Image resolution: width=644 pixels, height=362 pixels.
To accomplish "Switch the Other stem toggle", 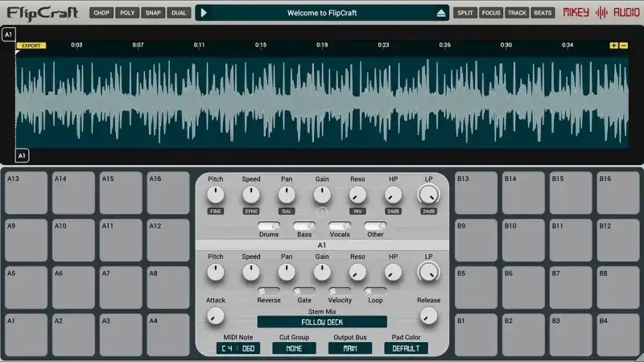I will click(375, 226).
